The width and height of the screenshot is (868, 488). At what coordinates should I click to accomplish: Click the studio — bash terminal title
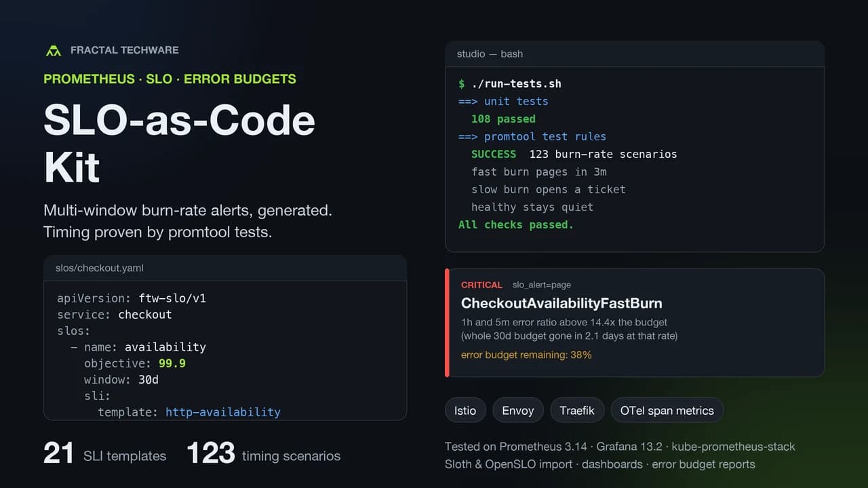point(490,54)
